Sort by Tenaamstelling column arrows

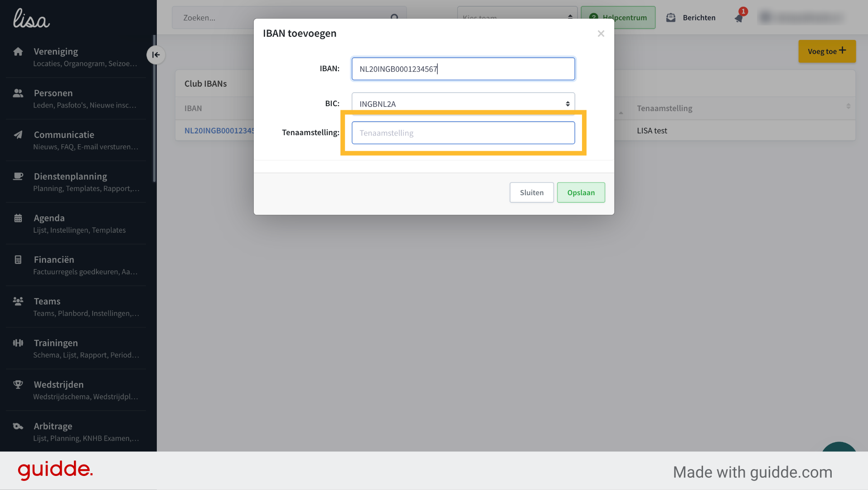point(848,106)
